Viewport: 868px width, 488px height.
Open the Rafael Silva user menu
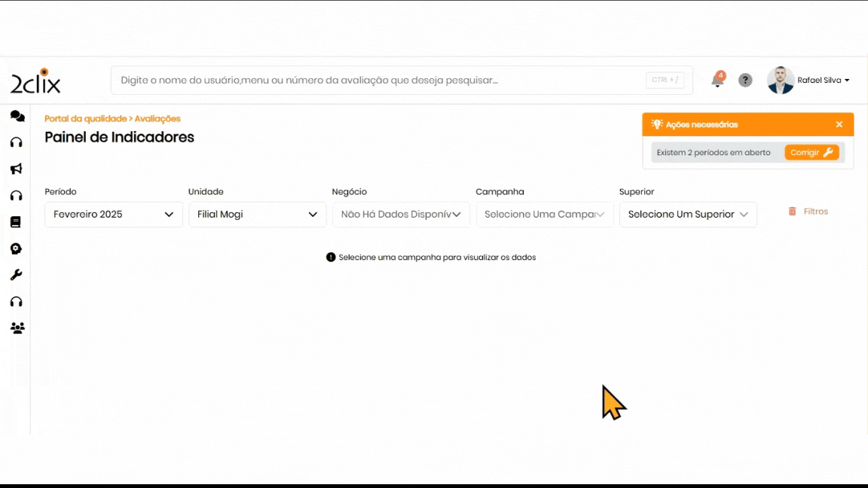click(823, 81)
